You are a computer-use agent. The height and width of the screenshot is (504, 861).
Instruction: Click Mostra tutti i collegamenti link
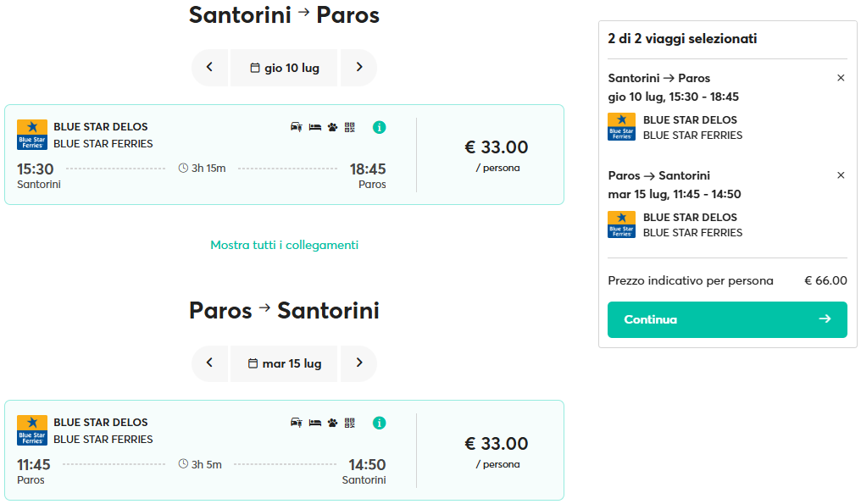[x=285, y=245]
